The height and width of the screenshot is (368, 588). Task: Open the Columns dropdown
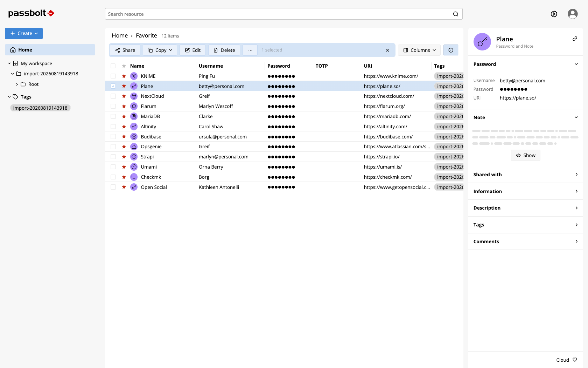click(419, 50)
